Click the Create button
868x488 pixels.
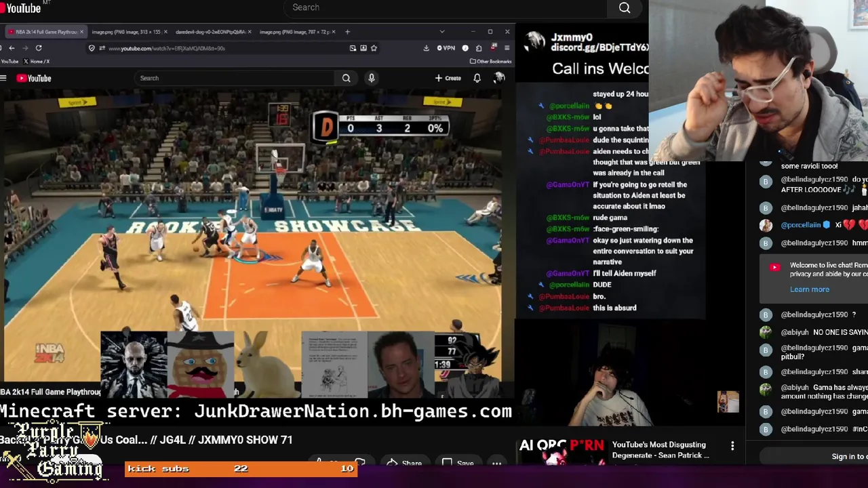coord(448,78)
